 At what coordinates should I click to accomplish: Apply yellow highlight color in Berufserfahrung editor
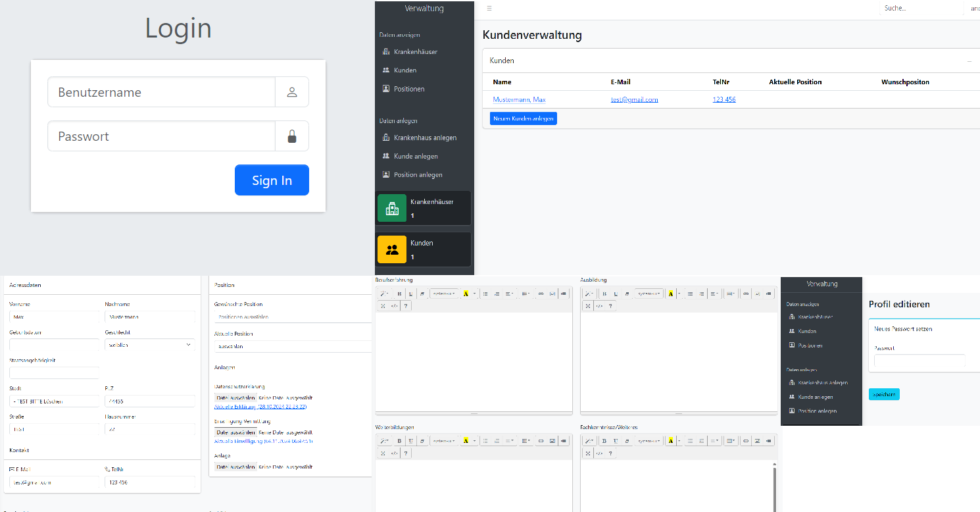click(466, 294)
